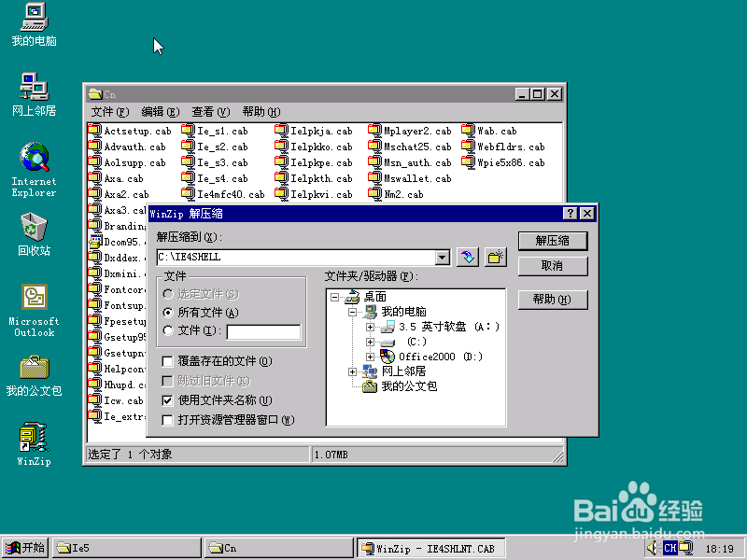Screen dimensions: 747x560
Task: Launch WinZip desktop shortcut
Action: pos(35,444)
